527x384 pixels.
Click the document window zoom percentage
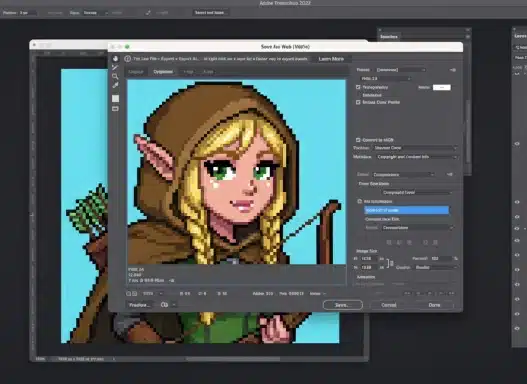(40, 359)
